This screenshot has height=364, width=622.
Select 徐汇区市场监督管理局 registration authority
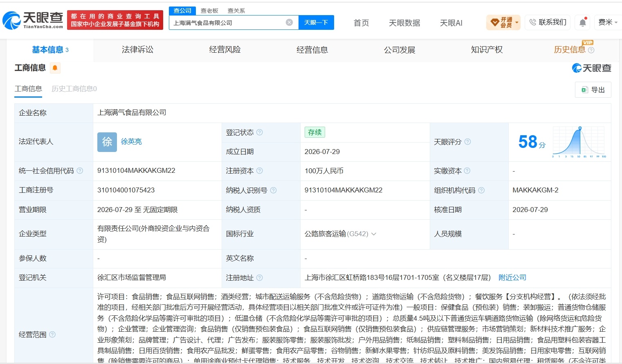click(x=132, y=278)
